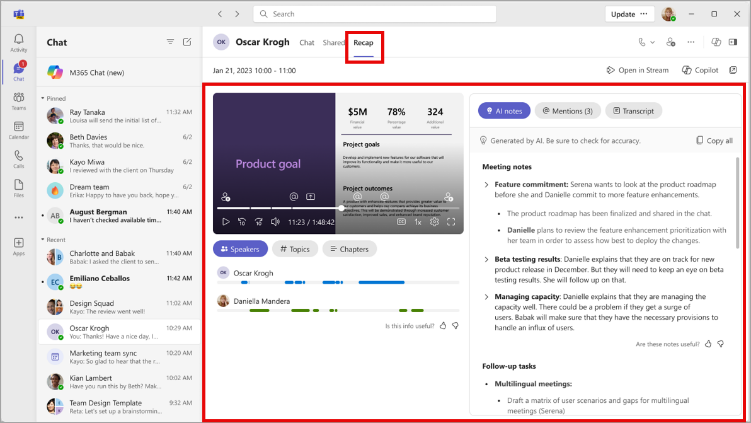The width and height of the screenshot is (751, 423).
Task: Go forward with the navigation arrow
Action: coord(237,14)
